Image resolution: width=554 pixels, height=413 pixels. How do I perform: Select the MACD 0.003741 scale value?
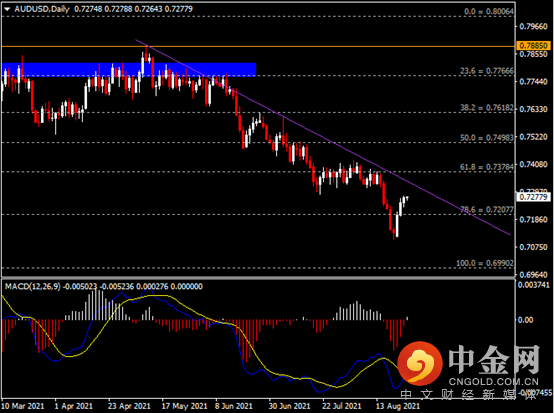pos(534,285)
